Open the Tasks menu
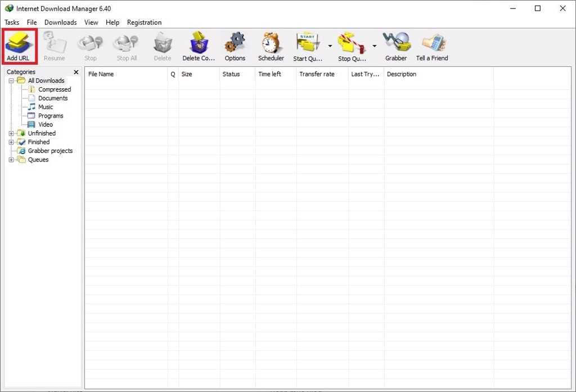This screenshot has width=576, height=392. point(12,22)
